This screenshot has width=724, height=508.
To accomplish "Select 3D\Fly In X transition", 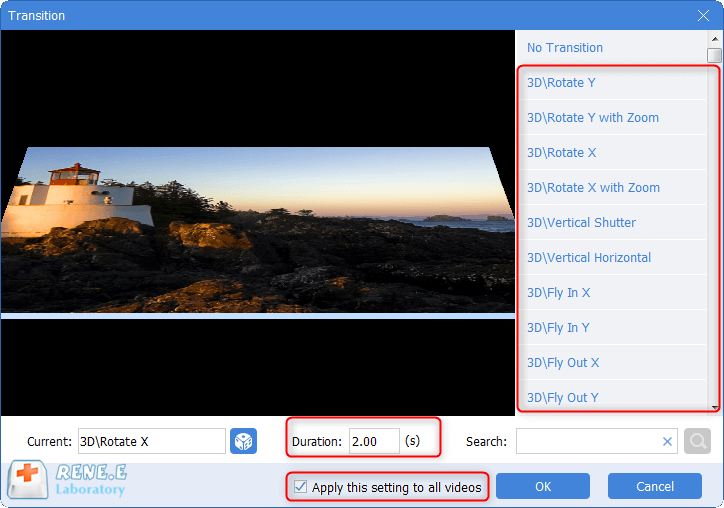I will pos(612,293).
